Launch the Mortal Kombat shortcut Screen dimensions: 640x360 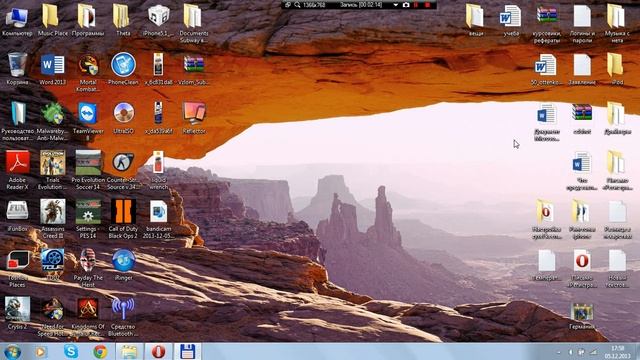pos(88,72)
